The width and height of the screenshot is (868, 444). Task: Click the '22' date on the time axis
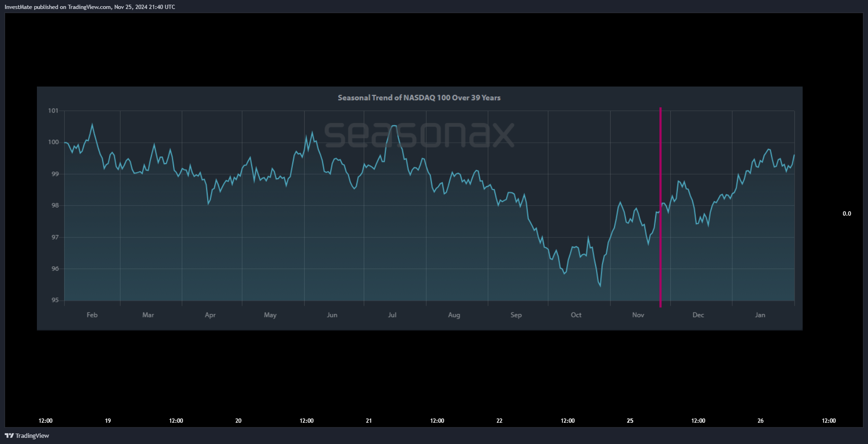[500, 421]
